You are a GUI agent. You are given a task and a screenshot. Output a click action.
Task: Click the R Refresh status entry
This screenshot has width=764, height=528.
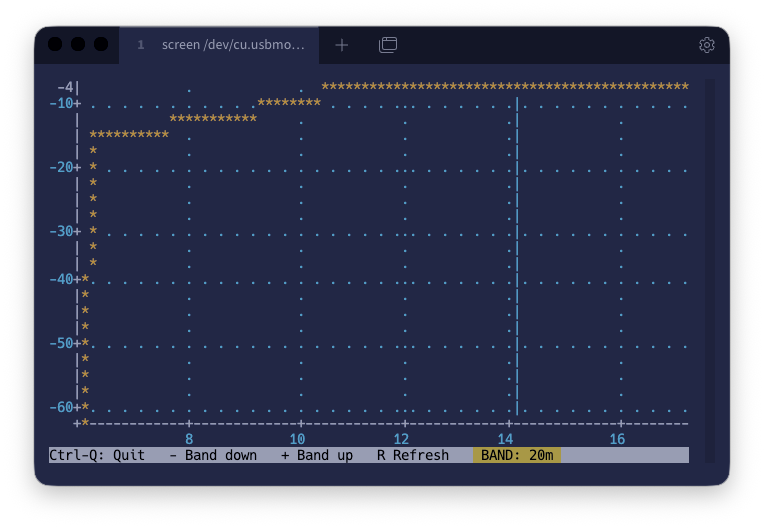coord(413,455)
